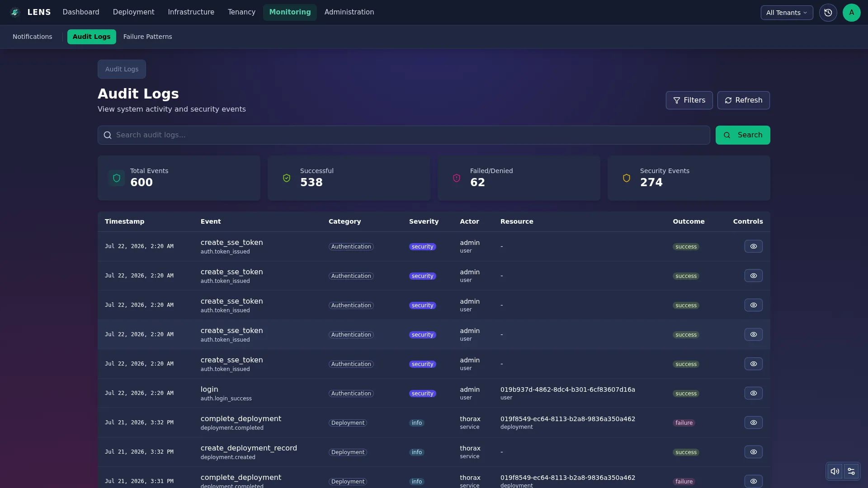Viewport: 868px width, 488px height.
Task: Click the login event name
Action: point(209,389)
